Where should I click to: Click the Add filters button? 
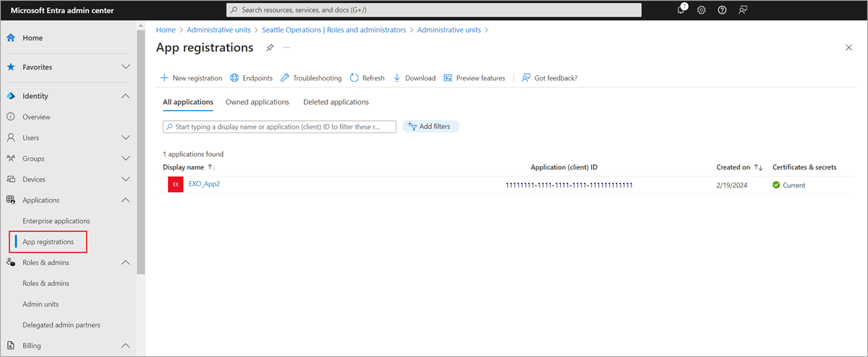[x=430, y=126]
